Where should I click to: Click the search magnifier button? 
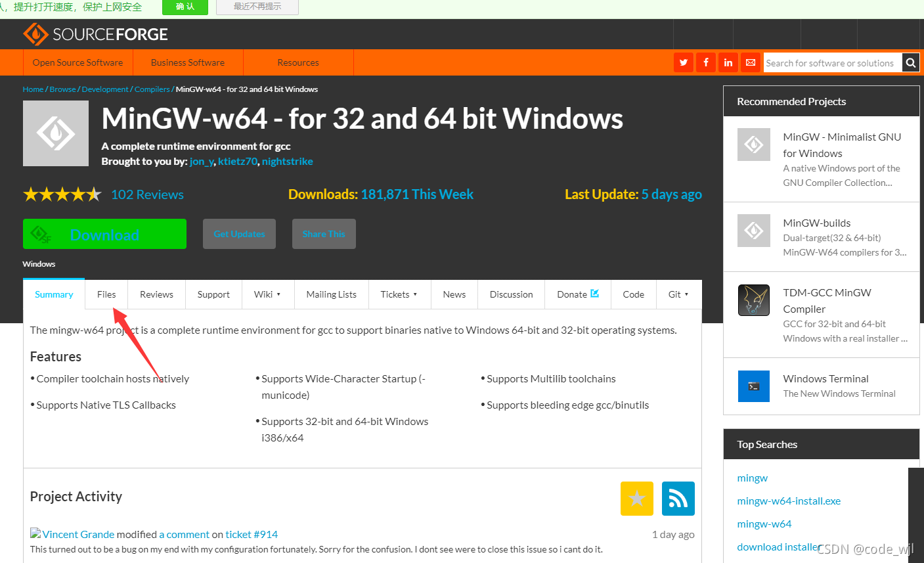(911, 62)
